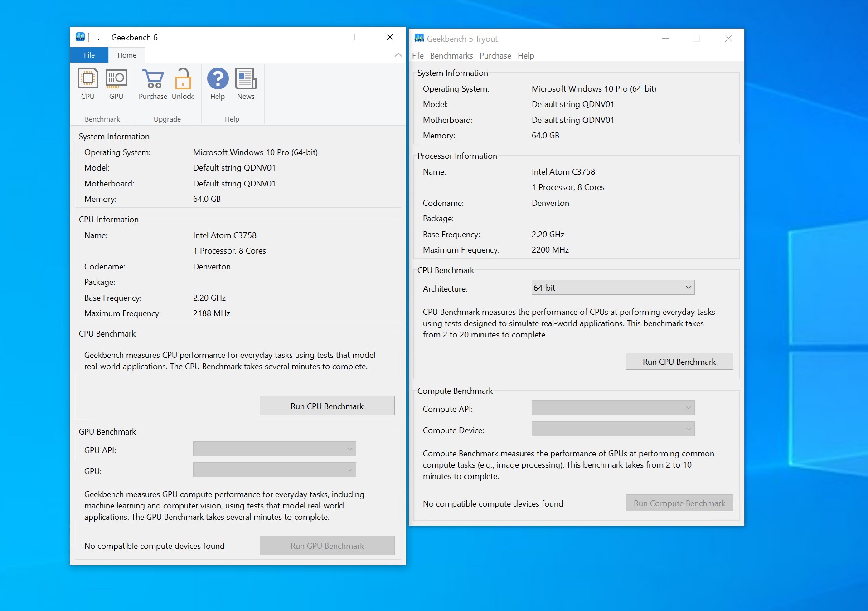Run CPU Benchmark in Geekbench 5 Tryout
Viewport: 868px width, 611px height.
[x=679, y=362]
